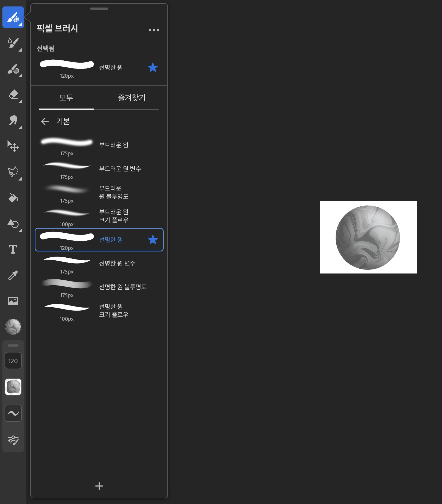442x504 pixels.
Task: Switch to the 모두 tab
Action: [66, 98]
